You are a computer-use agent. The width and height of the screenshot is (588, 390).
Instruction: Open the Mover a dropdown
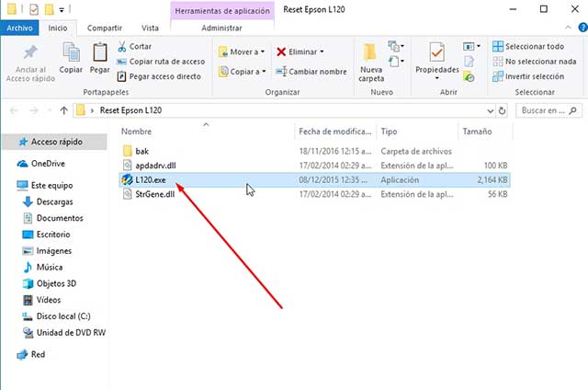point(242,52)
